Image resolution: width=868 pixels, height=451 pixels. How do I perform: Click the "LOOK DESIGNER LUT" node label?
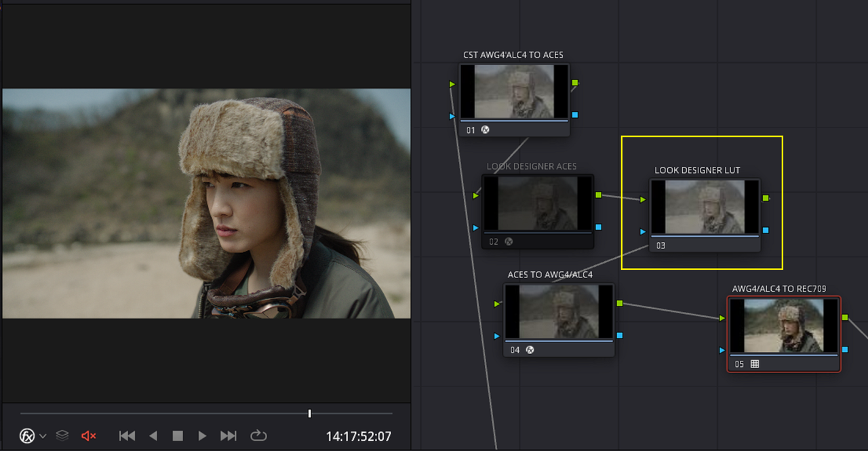[697, 170]
